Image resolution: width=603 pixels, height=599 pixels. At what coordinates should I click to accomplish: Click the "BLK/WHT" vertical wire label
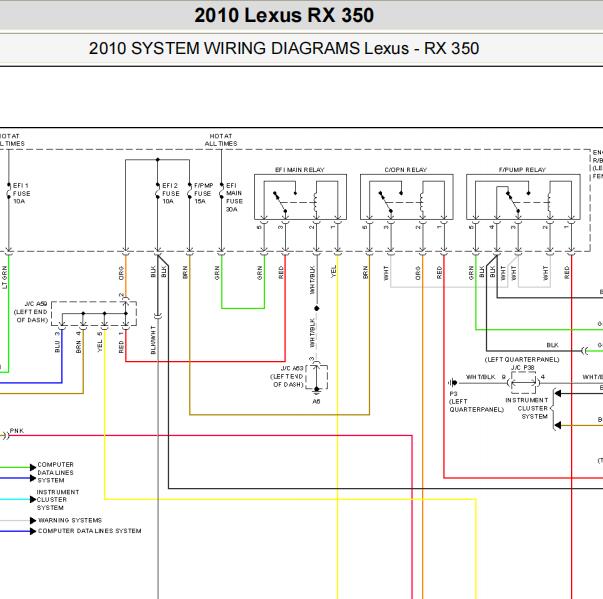tap(153, 340)
